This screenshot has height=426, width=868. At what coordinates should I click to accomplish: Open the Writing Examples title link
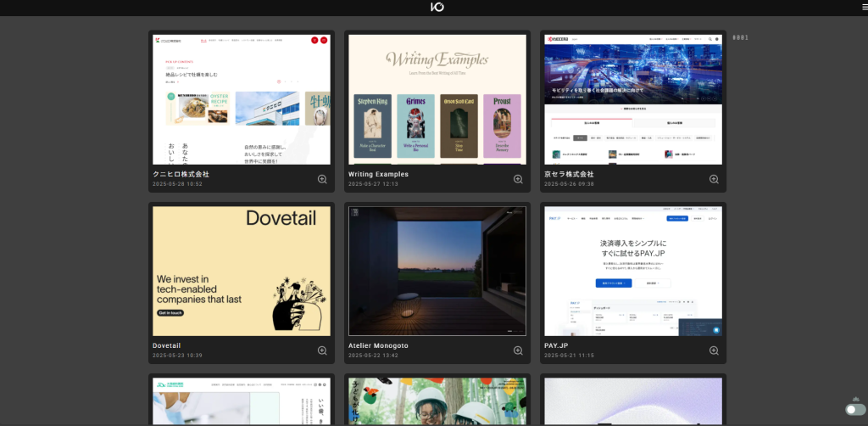[378, 174]
